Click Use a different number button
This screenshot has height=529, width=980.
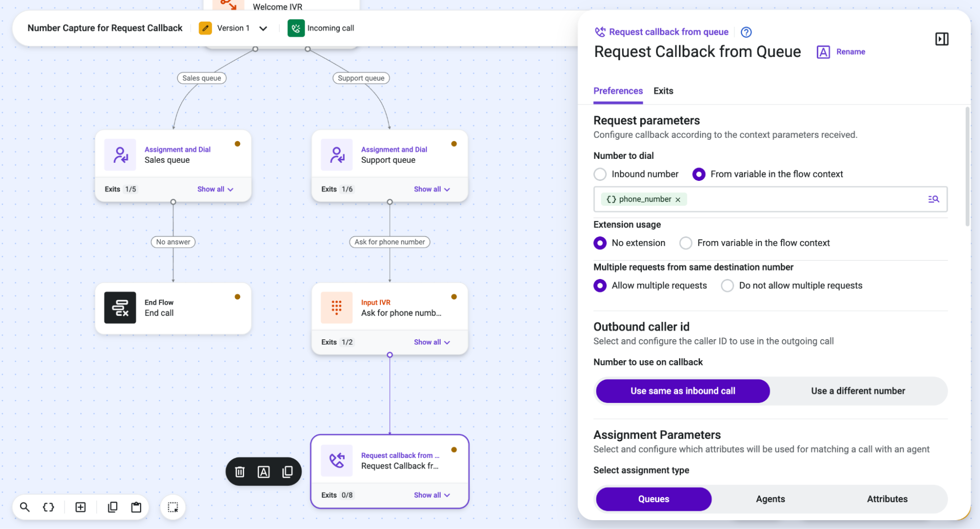click(858, 391)
